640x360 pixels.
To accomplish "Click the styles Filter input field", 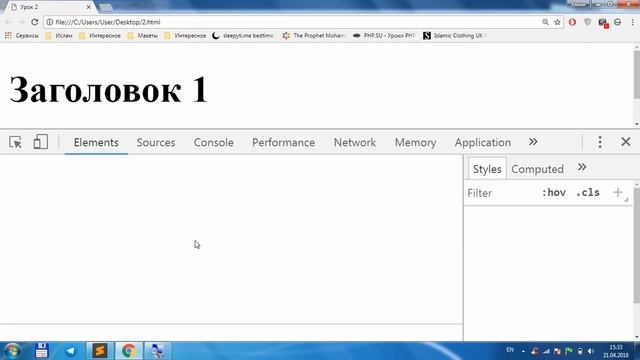I will tap(500, 193).
